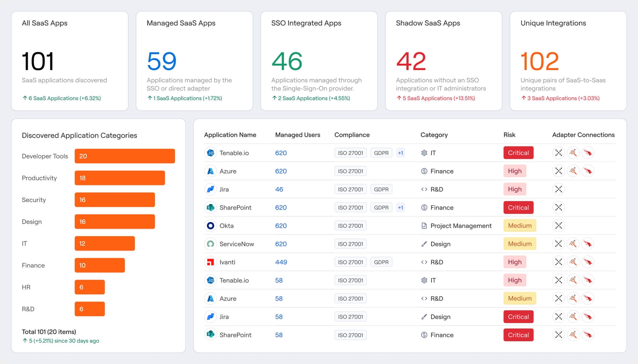Select the Developer Tools bar in the chart
Screen dimensions: 638x364
[x=125, y=156]
